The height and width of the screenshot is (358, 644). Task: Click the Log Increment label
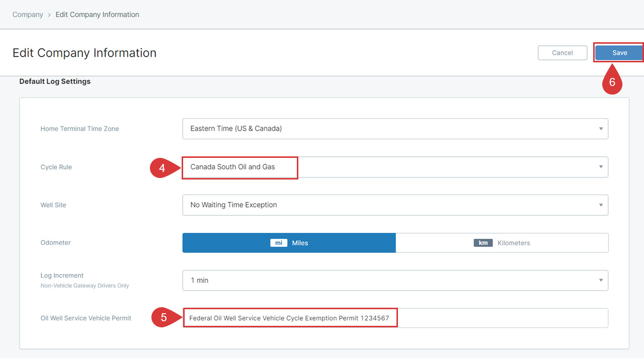pyautogui.click(x=62, y=276)
